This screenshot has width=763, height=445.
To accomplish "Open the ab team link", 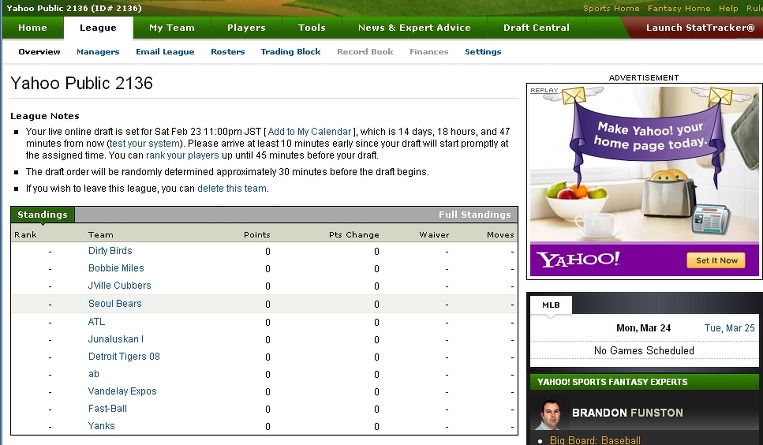I will tap(93, 374).
